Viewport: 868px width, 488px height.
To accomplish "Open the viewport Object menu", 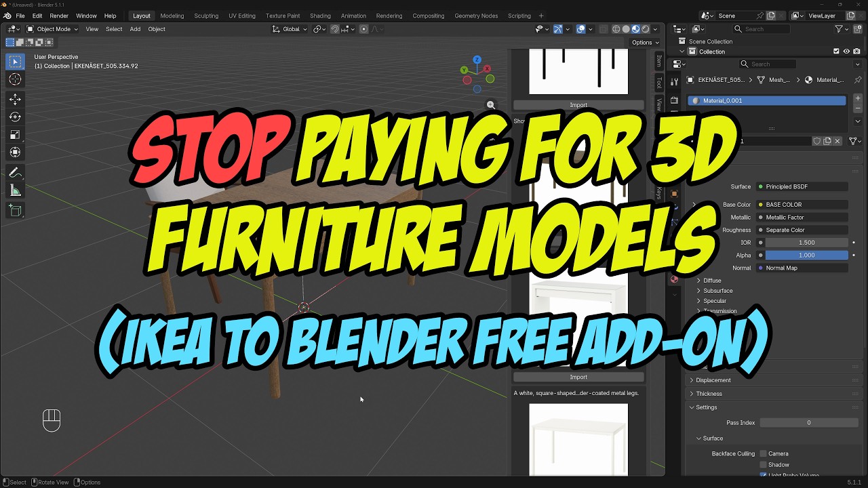I will click(157, 29).
